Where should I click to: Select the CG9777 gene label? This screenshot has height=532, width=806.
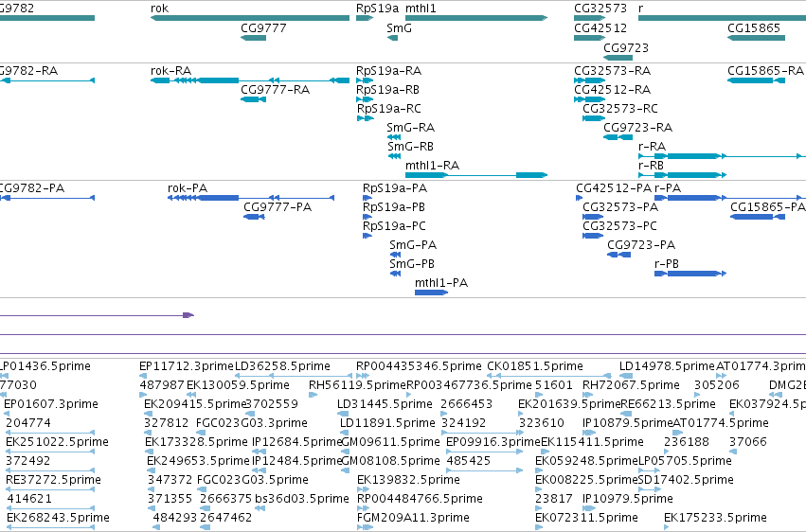click(263, 28)
